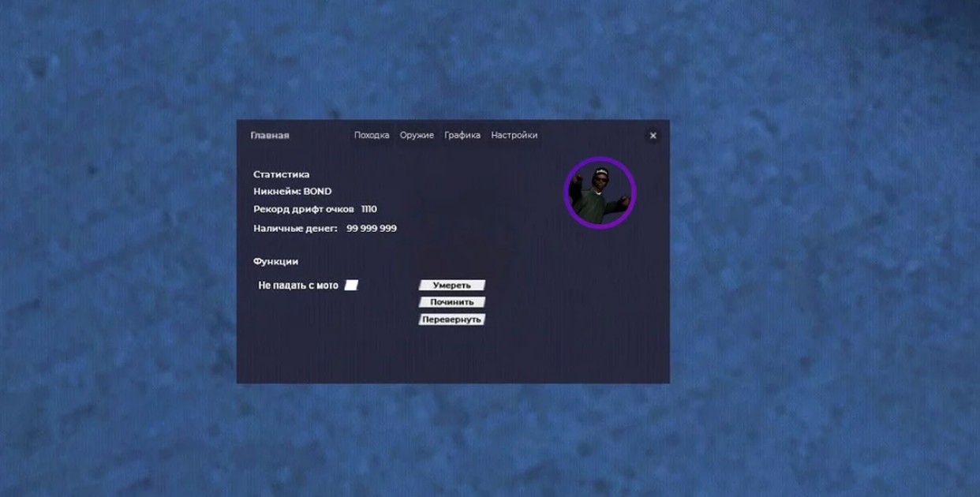This screenshot has width=980, height=497.
Task: Select the Графика tab
Action: (461, 135)
